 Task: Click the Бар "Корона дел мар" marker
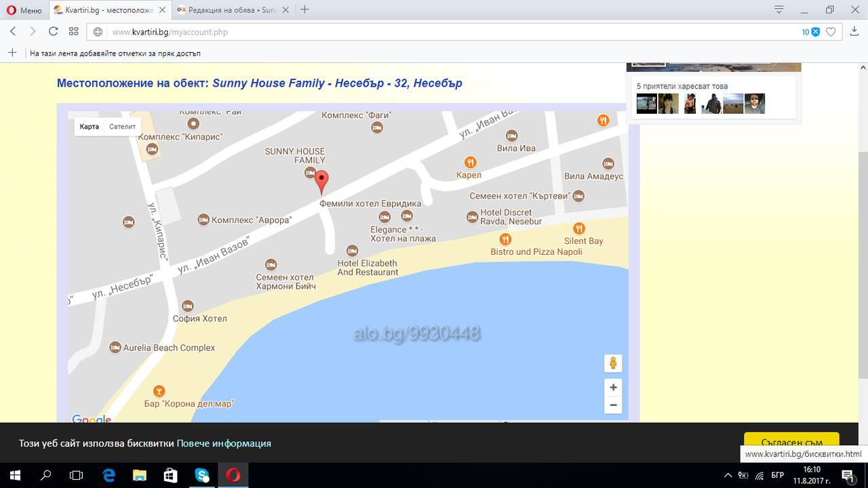[x=158, y=391]
